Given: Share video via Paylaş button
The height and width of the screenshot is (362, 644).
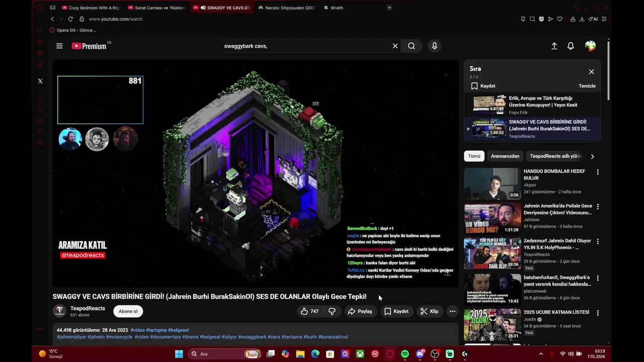Looking at the screenshot, I should pos(360,311).
